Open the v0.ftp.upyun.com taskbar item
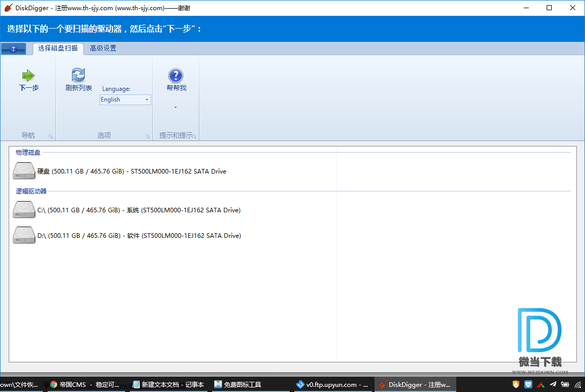The width and height of the screenshot is (585, 392). click(x=332, y=384)
